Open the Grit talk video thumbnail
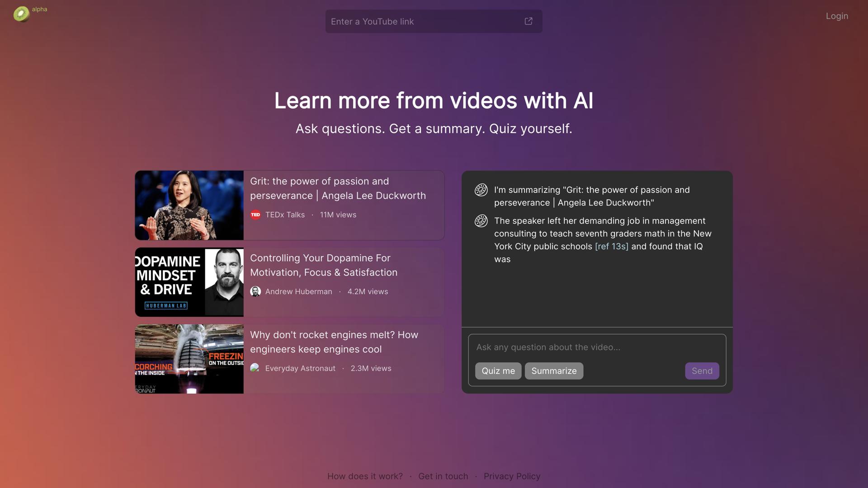Image resolution: width=868 pixels, height=488 pixels. click(x=189, y=205)
